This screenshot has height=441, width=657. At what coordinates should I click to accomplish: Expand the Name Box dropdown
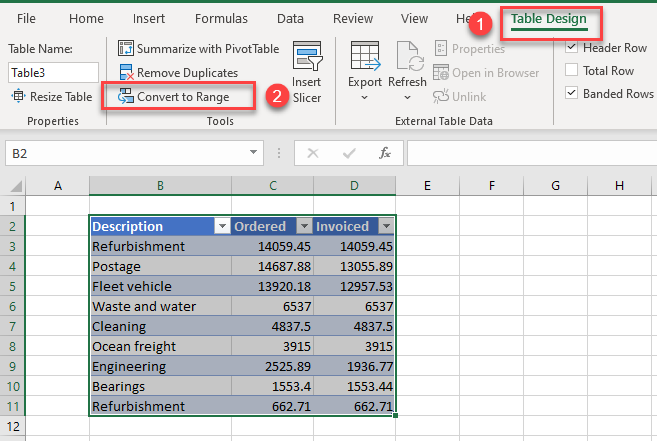[x=255, y=153]
